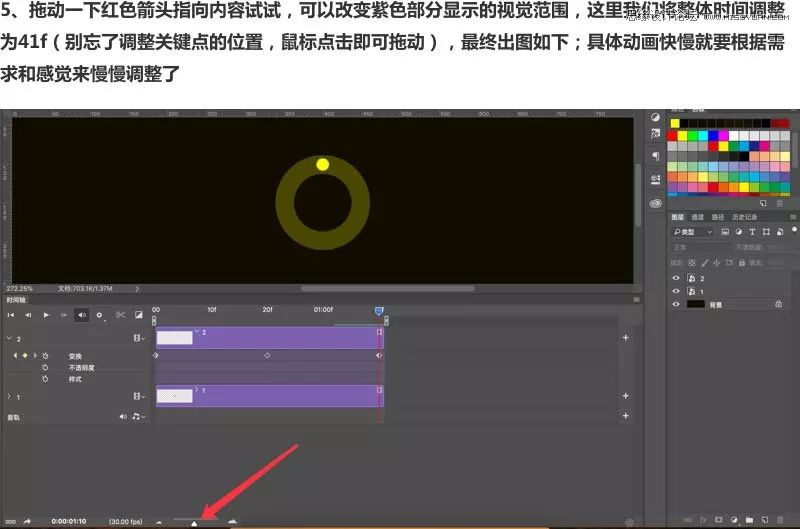Screen dimensions: 800x529
Task: Add media to track 1 with plus button
Action: pyautogui.click(x=626, y=396)
